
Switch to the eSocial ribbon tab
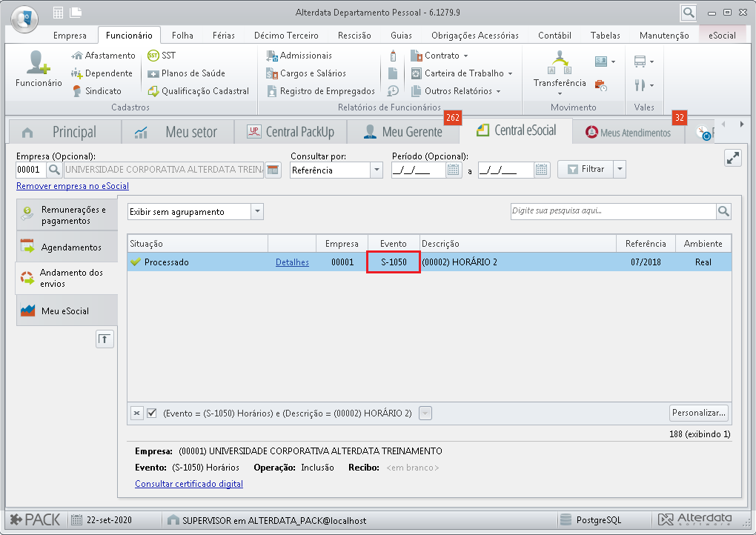pos(722,35)
